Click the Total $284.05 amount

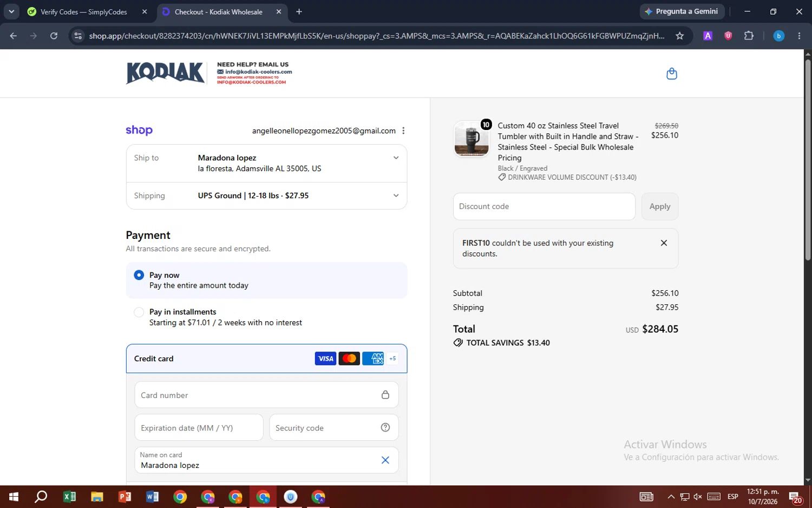pyautogui.click(x=660, y=329)
